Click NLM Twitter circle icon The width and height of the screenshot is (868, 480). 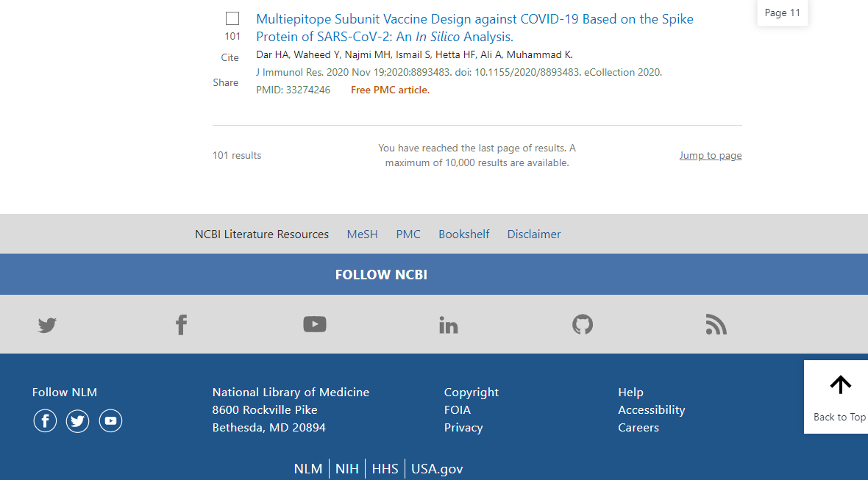[x=77, y=421]
